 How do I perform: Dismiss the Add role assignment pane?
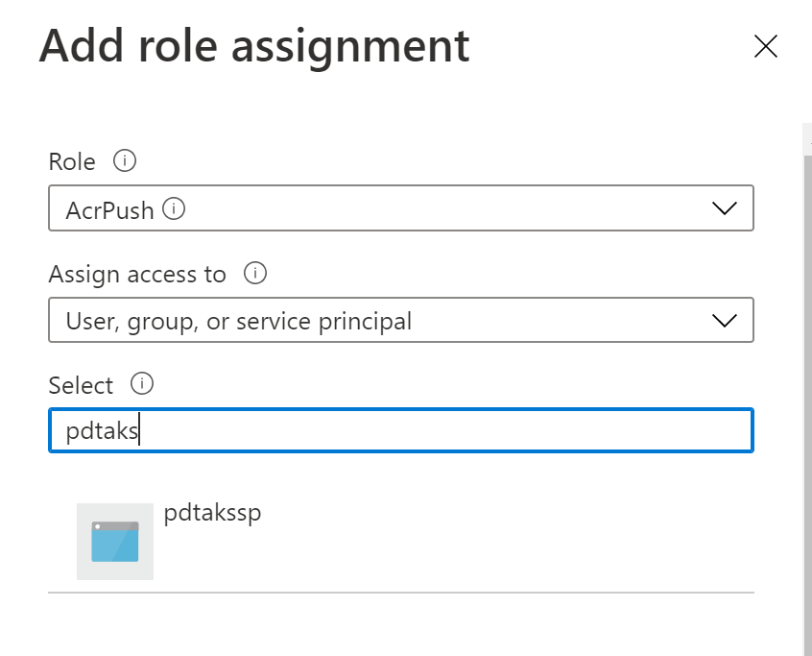click(765, 45)
